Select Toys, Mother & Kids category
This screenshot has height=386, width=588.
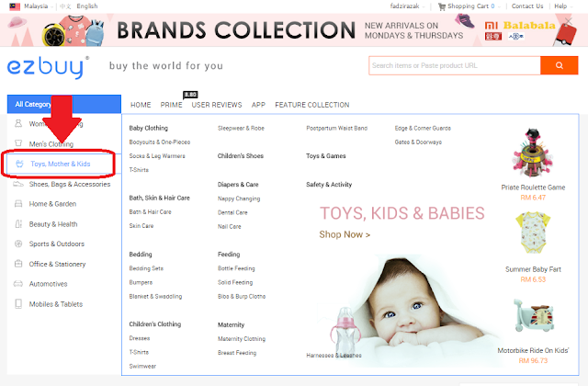(x=61, y=164)
